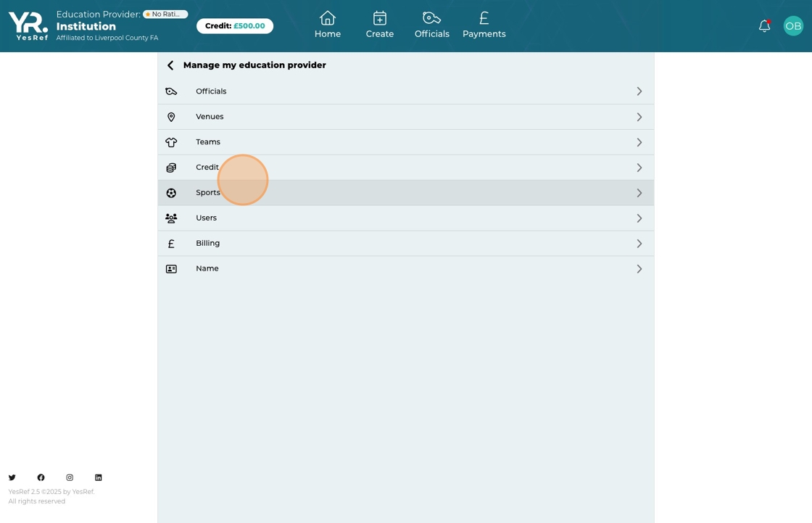Screen dimensions: 812x523
Task: Click the Institution provider name
Action: pyautogui.click(x=86, y=26)
